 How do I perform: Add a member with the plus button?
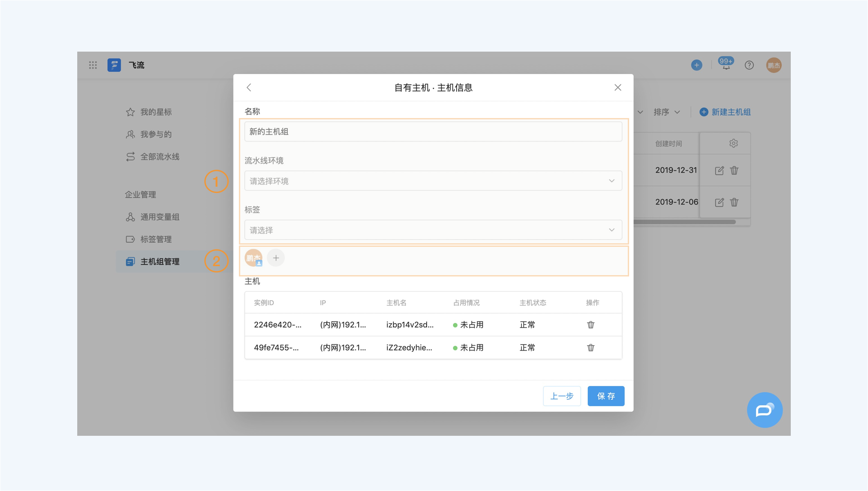pos(276,258)
